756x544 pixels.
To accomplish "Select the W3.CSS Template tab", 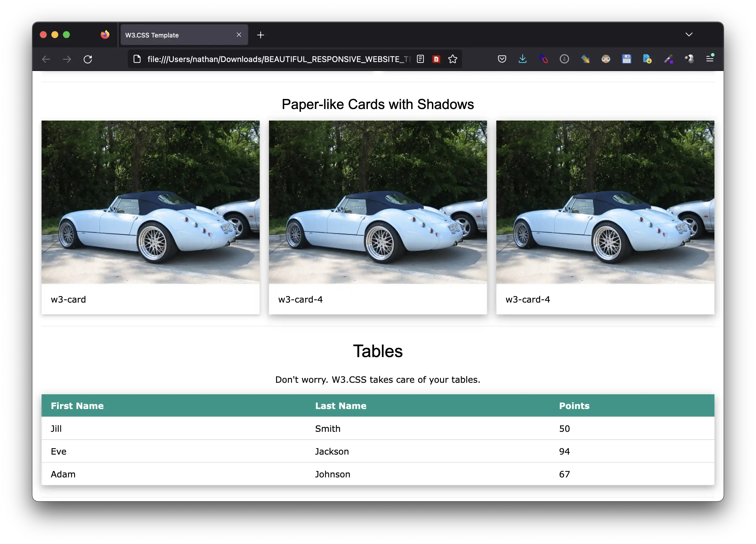I will click(x=173, y=35).
